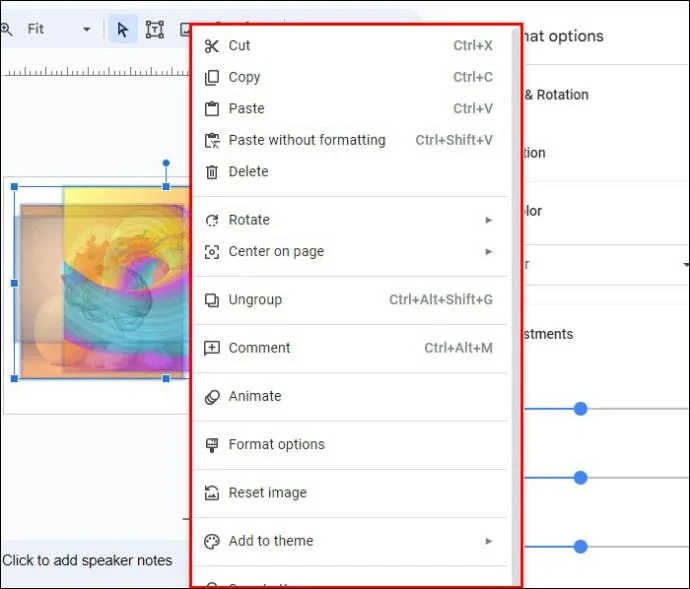Click the middle adjustment slider handle
Image resolution: width=690 pixels, height=589 pixels.
[x=580, y=478]
